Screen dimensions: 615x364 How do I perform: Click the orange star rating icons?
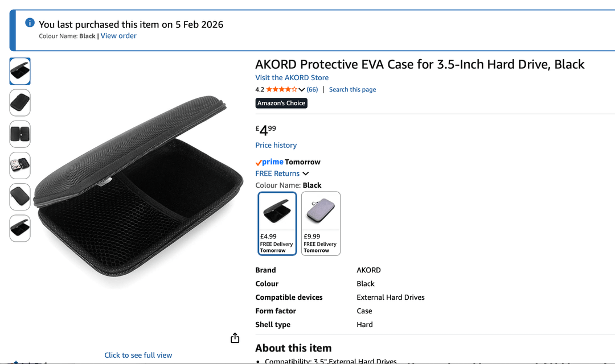281,89
